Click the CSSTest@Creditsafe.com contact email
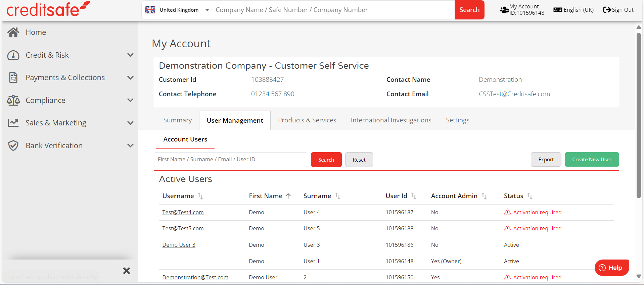The height and width of the screenshot is (285, 644). coord(514,94)
